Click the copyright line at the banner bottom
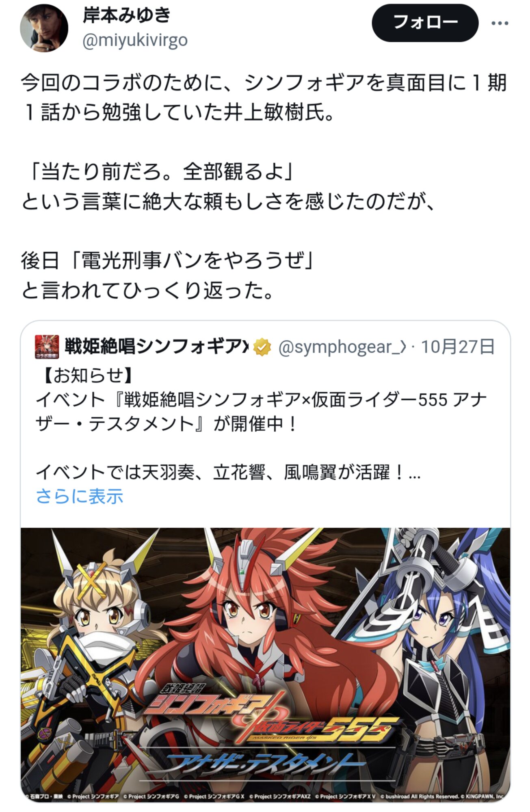The width and height of the screenshot is (530, 812). click(x=266, y=797)
